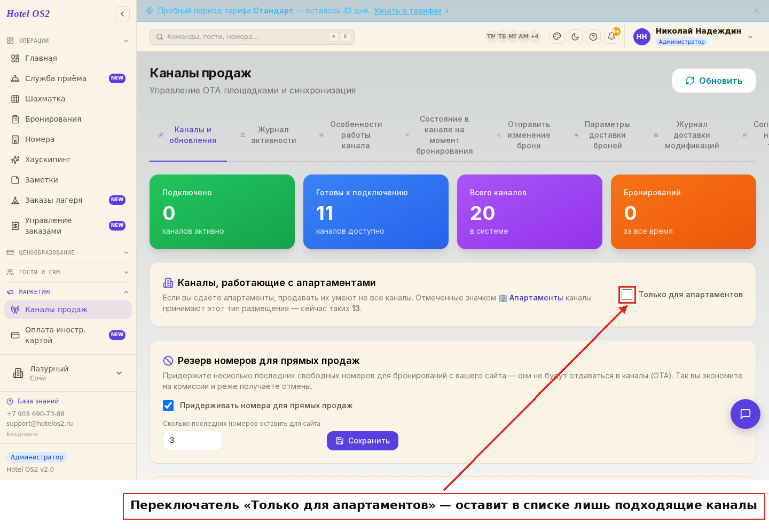Select Каналы продаж in the sidebar
Screen dimensions: 769x532
tap(68, 309)
